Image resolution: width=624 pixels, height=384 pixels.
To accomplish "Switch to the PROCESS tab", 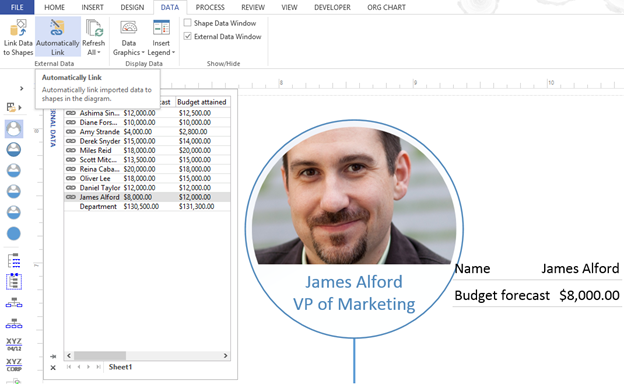I will coord(210,7).
